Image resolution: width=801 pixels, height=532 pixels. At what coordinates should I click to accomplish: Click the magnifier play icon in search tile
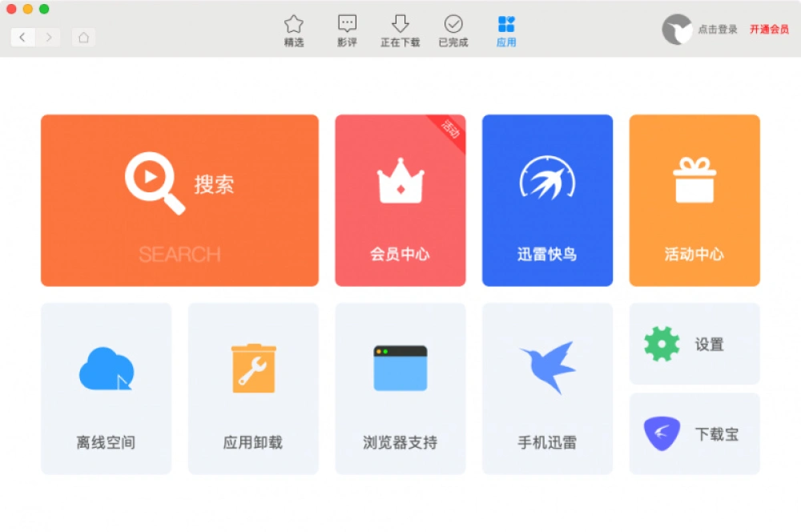pos(155,183)
